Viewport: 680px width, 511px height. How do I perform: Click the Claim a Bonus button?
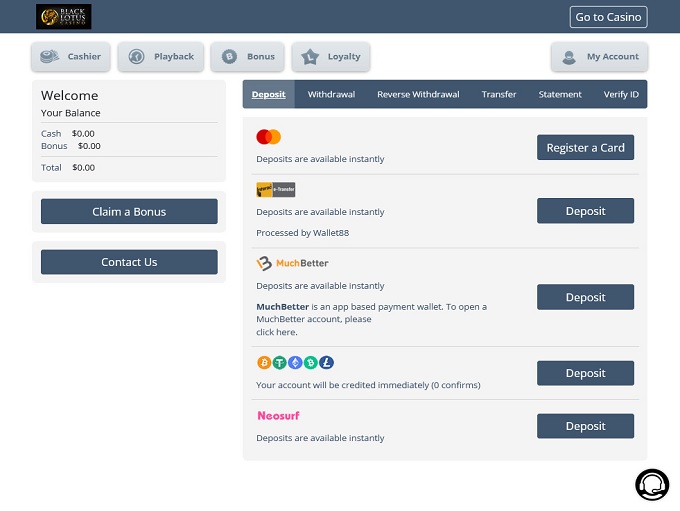click(129, 212)
